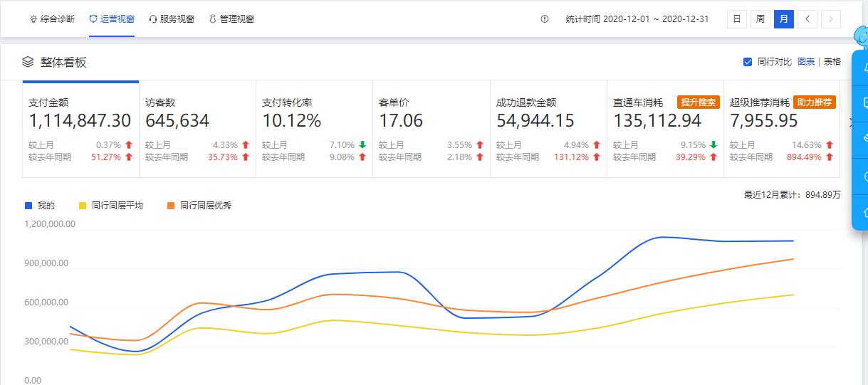
Task: Click the 131.12% year-over-year percentage
Action: [x=572, y=157]
